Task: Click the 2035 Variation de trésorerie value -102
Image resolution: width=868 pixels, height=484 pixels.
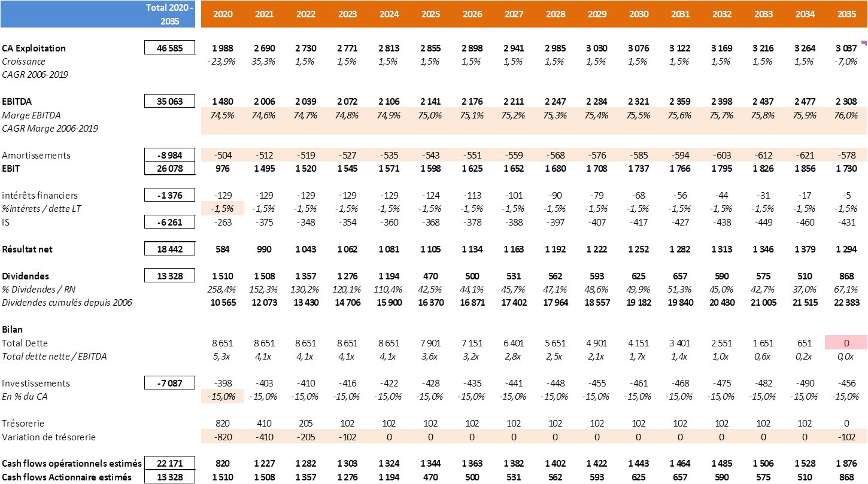Action: pyautogui.click(x=846, y=437)
